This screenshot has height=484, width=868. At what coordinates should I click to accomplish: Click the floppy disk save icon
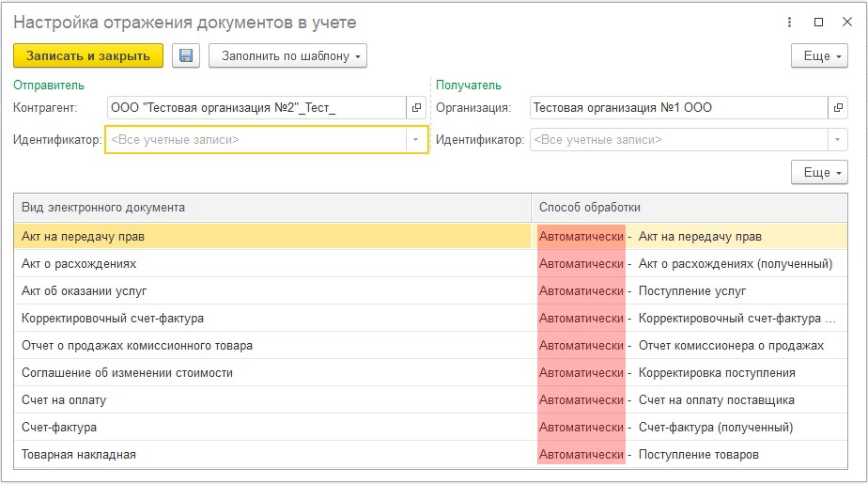[186, 55]
